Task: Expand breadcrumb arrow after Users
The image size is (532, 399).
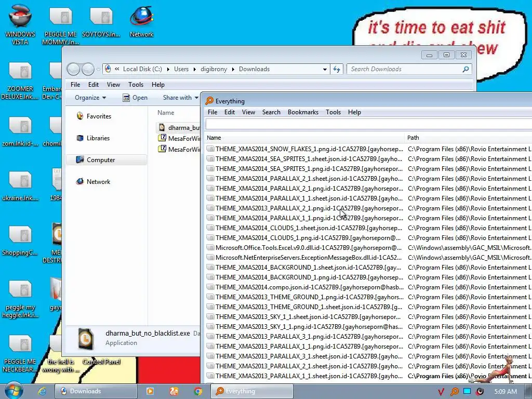Action: pyautogui.click(x=194, y=69)
